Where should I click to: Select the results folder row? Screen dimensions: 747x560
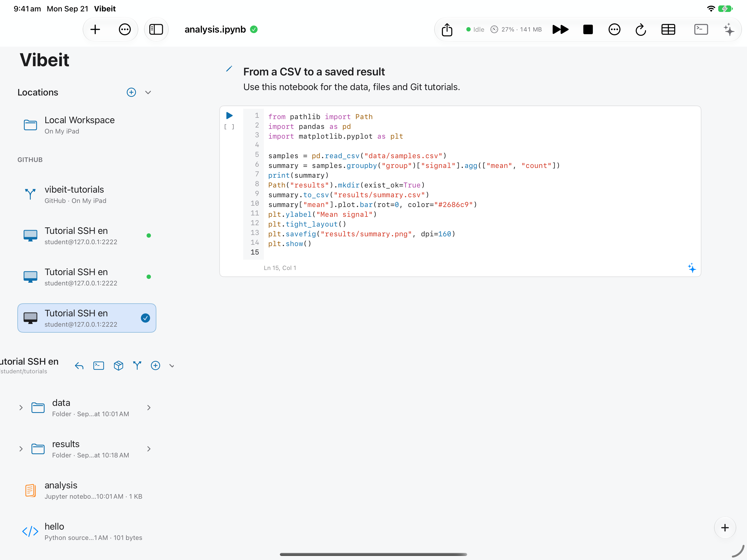(87, 449)
